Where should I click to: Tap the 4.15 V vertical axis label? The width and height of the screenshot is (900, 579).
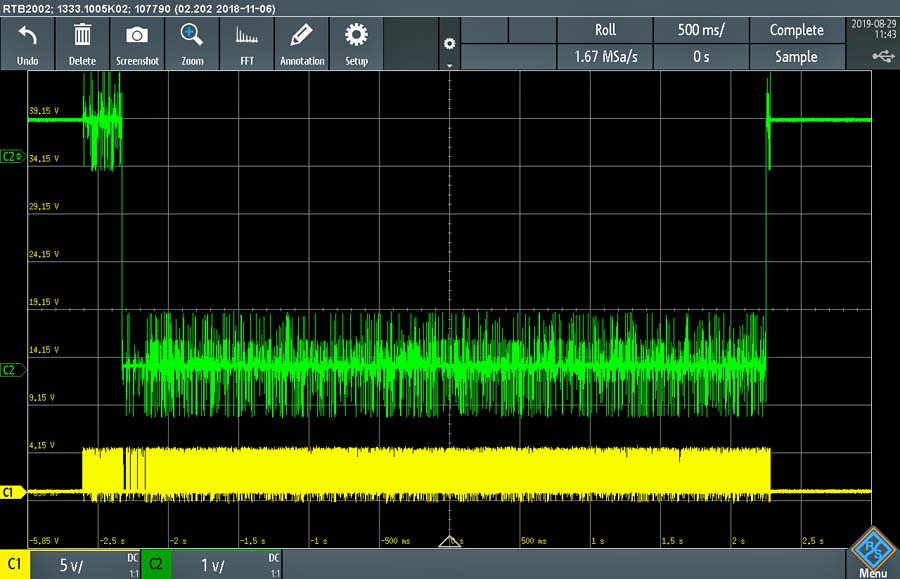(x=42, y=445)
